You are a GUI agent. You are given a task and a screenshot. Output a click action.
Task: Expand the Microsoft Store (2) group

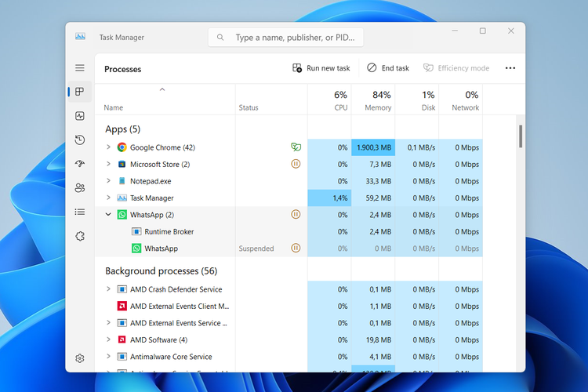pyautogui.click(x=108, y=164)
